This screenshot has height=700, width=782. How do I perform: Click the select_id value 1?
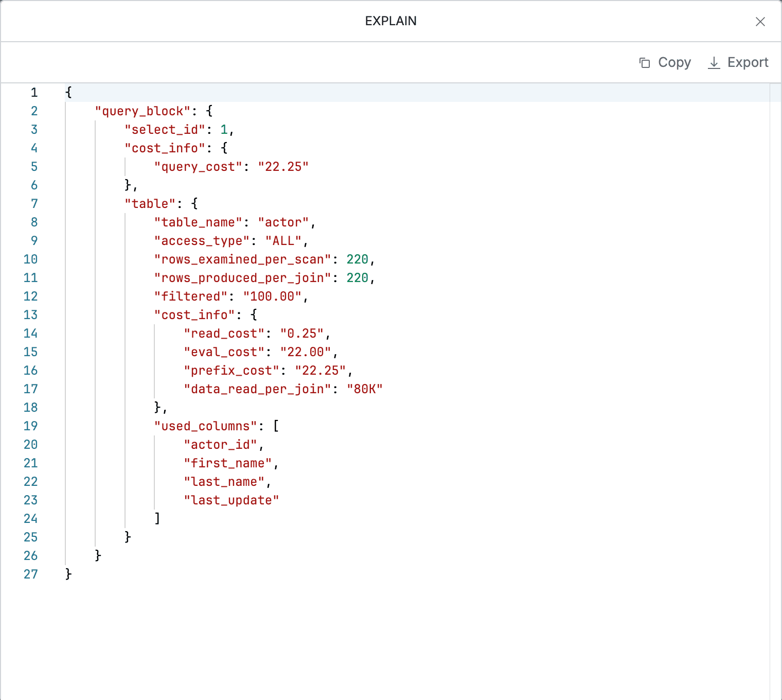click(x=224, y=129)
